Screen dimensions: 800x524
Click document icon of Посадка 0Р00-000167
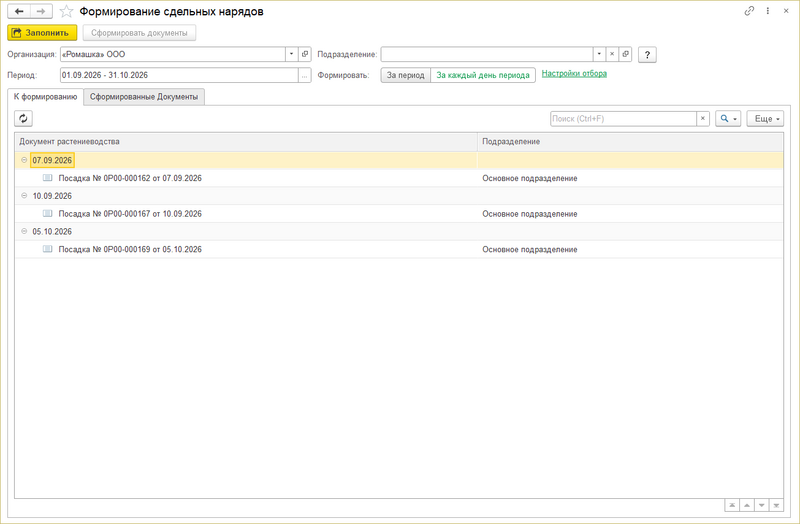[47, 213]
